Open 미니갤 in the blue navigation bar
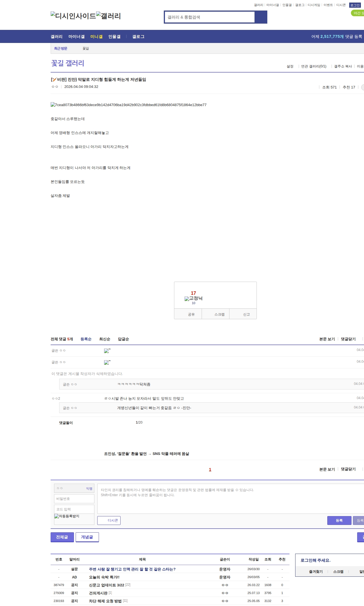The height and width of the screenshot is (606, 364). pyautogui.click(x=96, y=36)
